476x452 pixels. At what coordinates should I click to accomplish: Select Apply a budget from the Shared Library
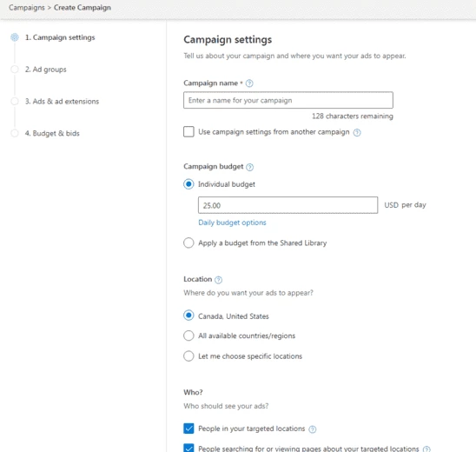[x=188, y=243]
